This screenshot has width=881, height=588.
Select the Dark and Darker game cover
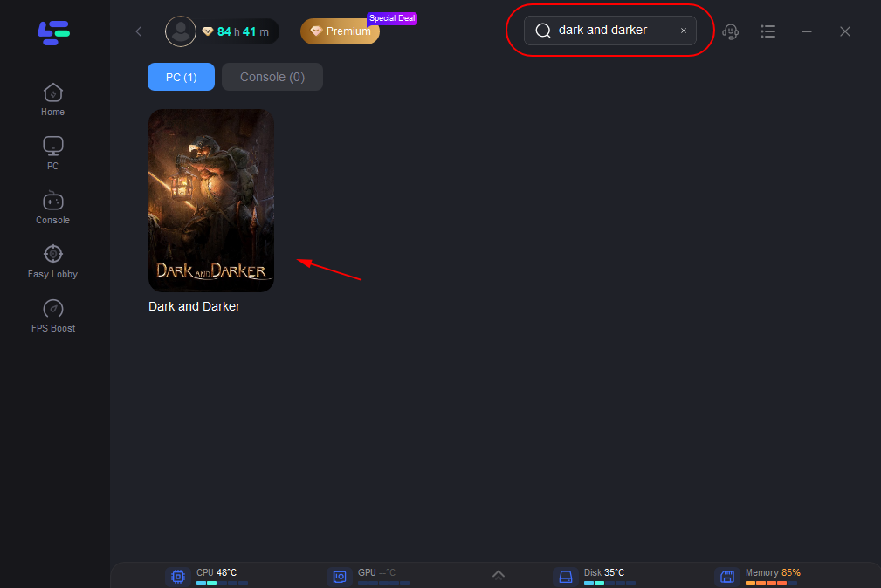[211, 201]
